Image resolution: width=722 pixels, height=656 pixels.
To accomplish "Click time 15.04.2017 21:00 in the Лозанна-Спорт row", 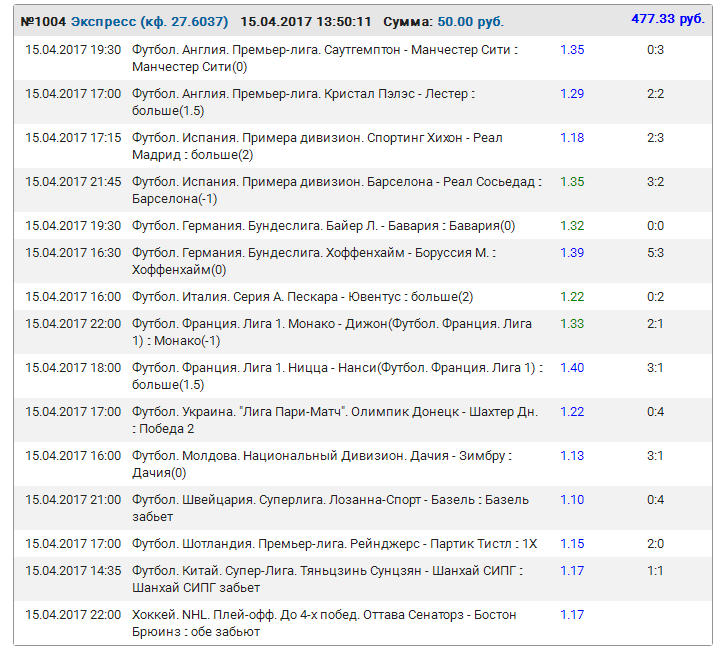I will pos(73,500).
